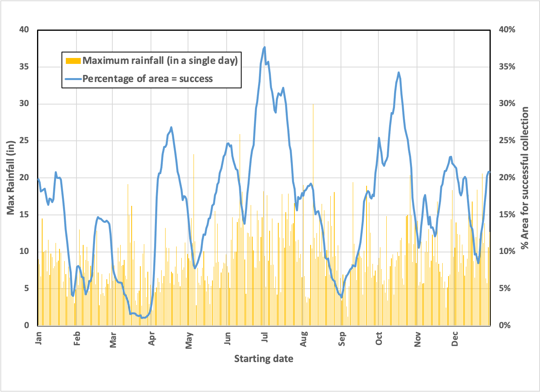Select the 'Dec' x-axis label
This screenshot has height=392, width=540.
coord(455,339)
